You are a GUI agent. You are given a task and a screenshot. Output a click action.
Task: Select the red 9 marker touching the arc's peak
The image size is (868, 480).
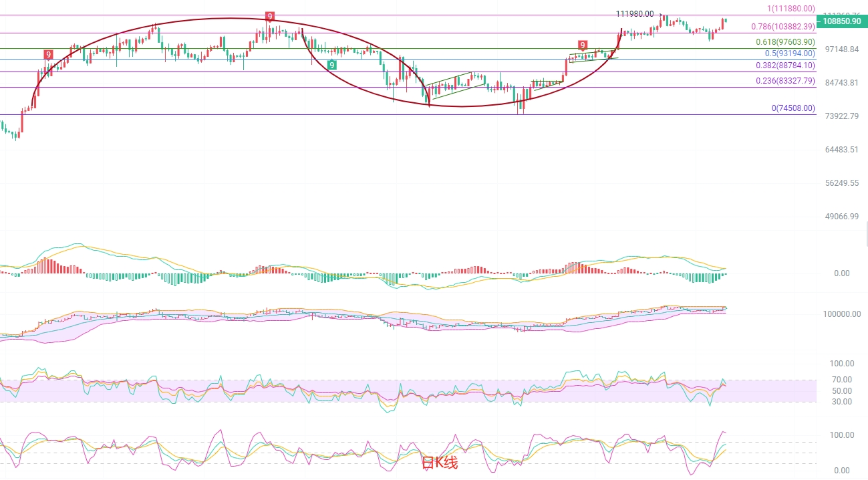pyautogui.click(x=269, y=17)
